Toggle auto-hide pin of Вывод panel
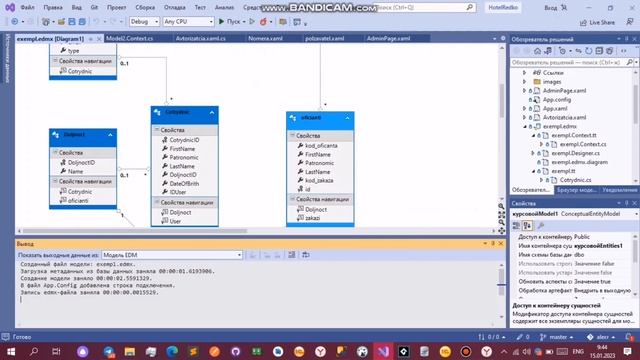Screen dimensions: 640x360 [x=493, y=243]
